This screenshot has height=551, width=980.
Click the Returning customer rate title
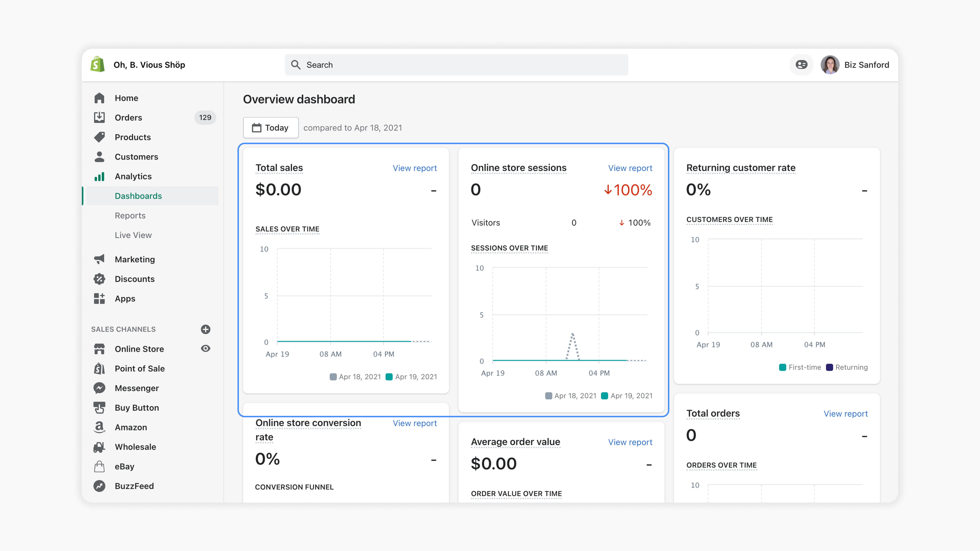[741, 168]
